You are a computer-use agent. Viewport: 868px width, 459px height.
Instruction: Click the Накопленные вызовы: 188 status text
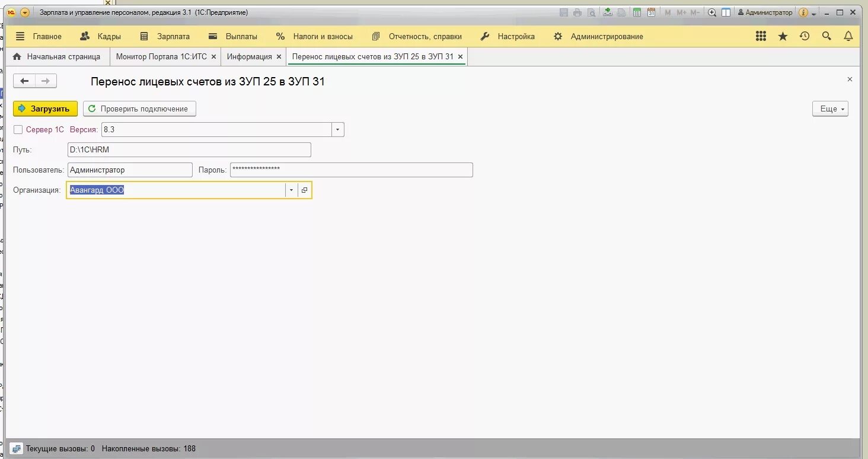[x=149, y=448]
